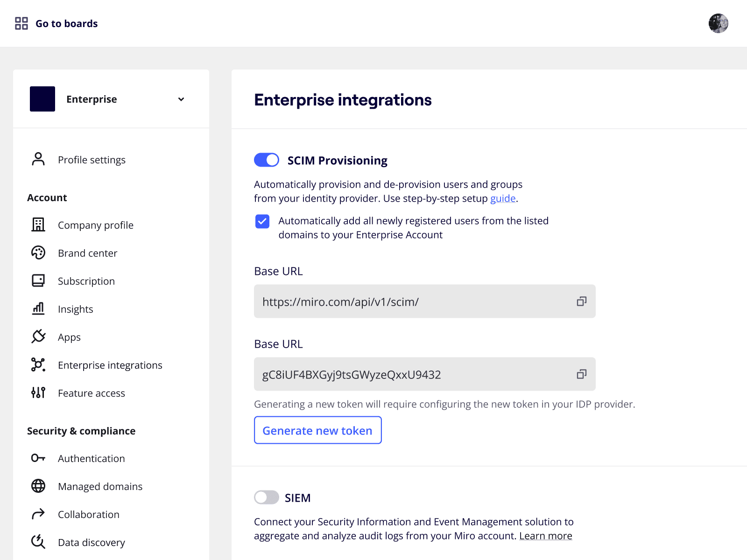Expand the Enterprise organization dropdown chevron
747x560 pixels.
click(x=181, y=99)
